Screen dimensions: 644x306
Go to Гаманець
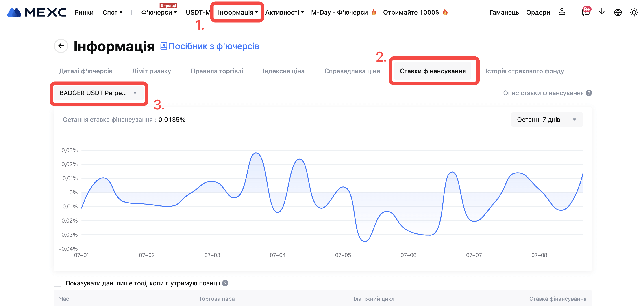[504, 12]
